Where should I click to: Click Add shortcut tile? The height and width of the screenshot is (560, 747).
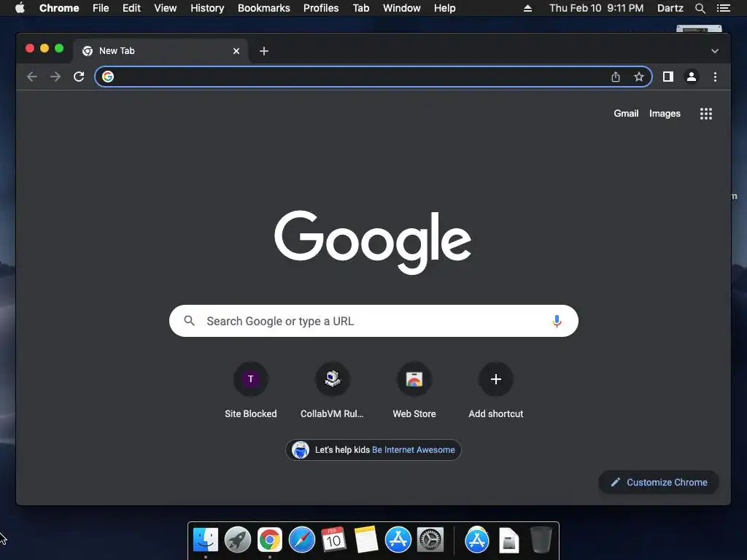click(x=496, y=392)
